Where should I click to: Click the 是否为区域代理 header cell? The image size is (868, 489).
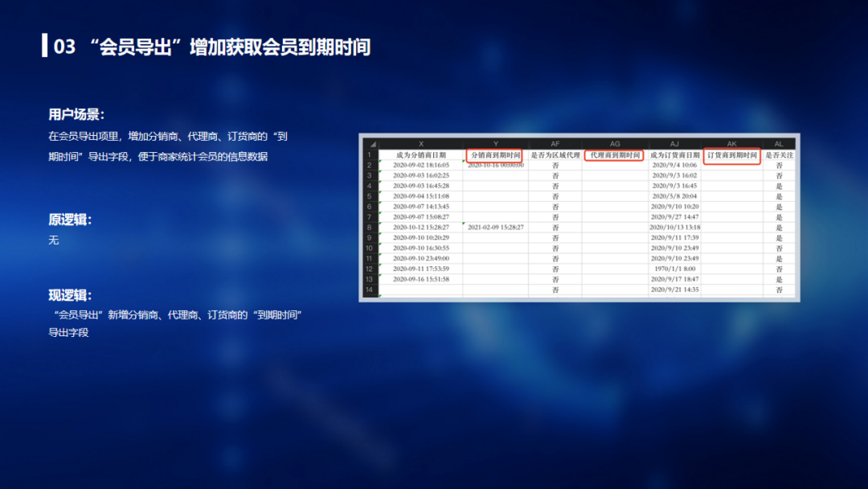[x=555, y=155]
